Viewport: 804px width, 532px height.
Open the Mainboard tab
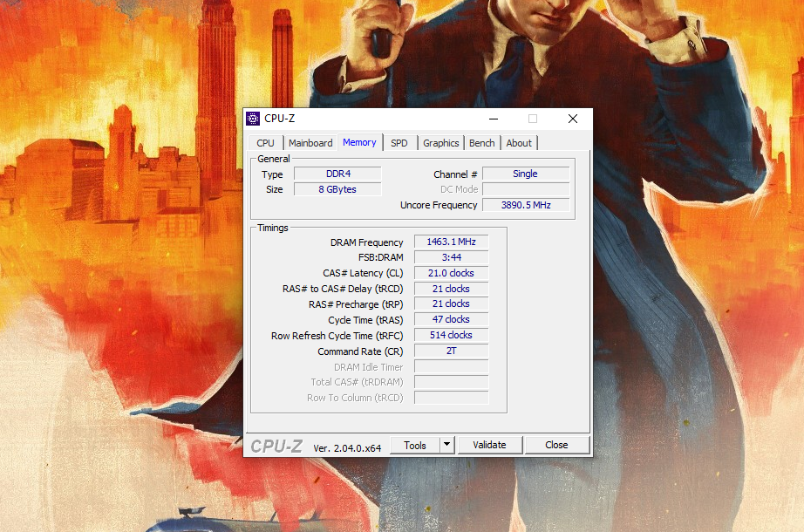click(310, 143)
